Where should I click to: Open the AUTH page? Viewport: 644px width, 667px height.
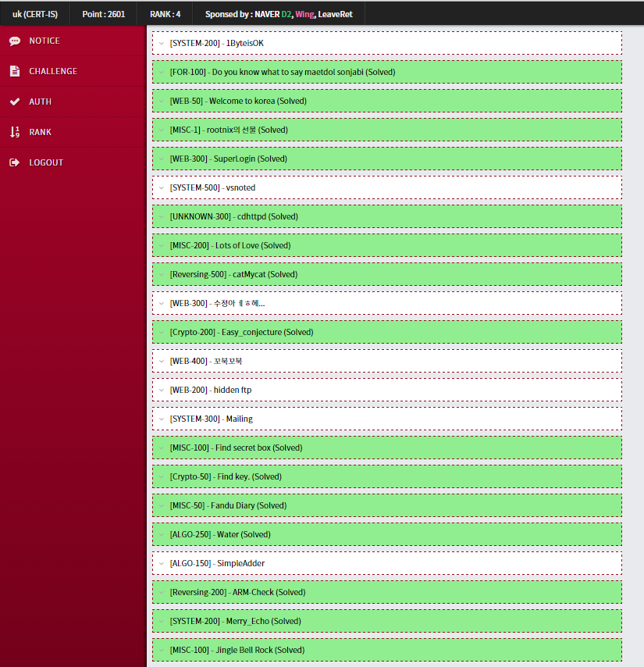(73, 102)
